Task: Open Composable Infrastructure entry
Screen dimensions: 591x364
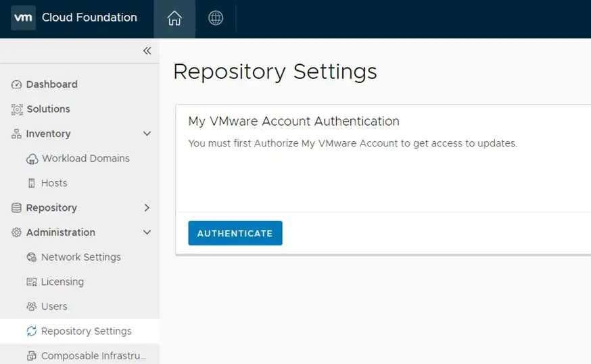Action: click(93, 356)
